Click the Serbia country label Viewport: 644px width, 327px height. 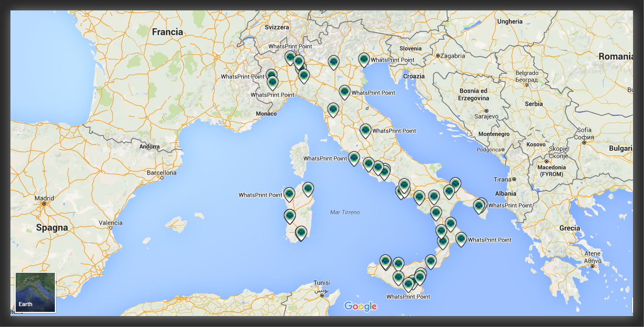[534, 104]
